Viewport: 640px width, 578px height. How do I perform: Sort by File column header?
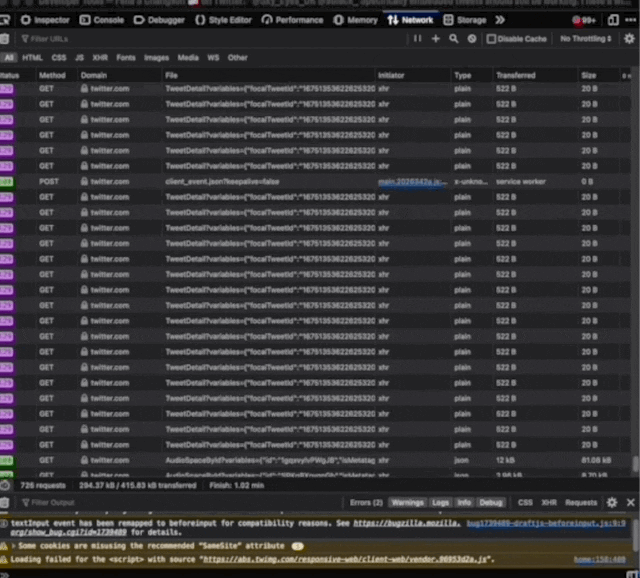coord(269,75)
